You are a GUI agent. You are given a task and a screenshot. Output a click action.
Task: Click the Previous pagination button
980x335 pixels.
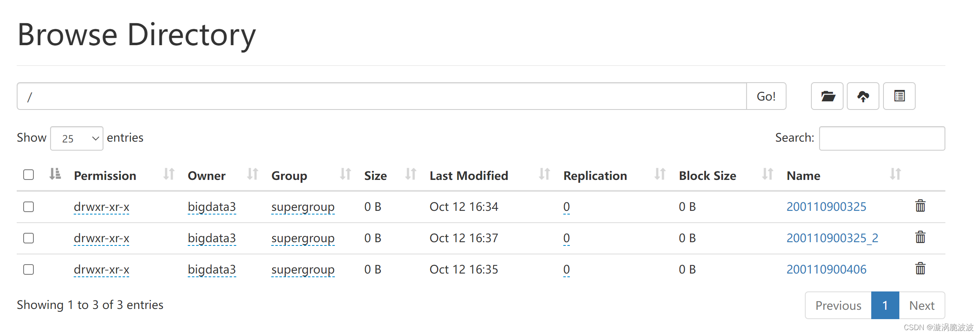(838, 305)
